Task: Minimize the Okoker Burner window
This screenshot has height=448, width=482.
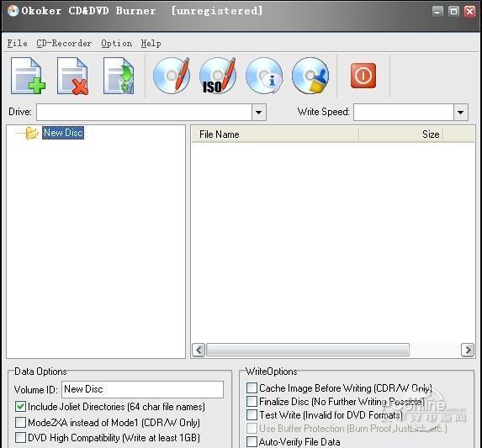Action: 437,12
